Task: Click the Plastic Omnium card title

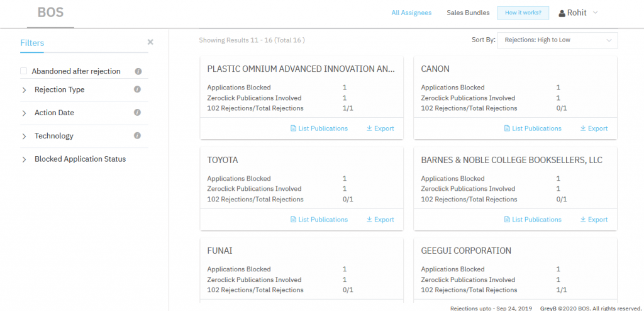Action: click(x=301, y=69)
